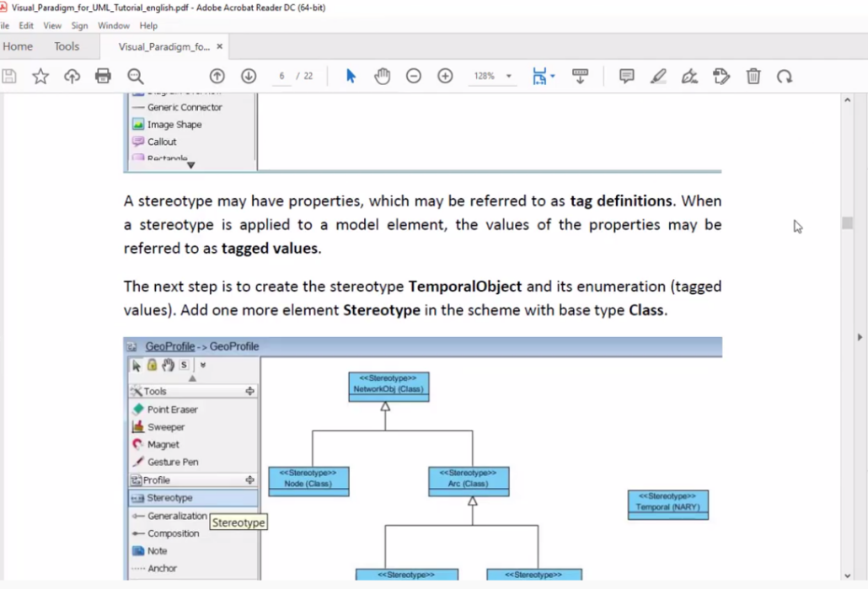Open the find text magnifier tool
868x589 pixels.
point(135,76)
